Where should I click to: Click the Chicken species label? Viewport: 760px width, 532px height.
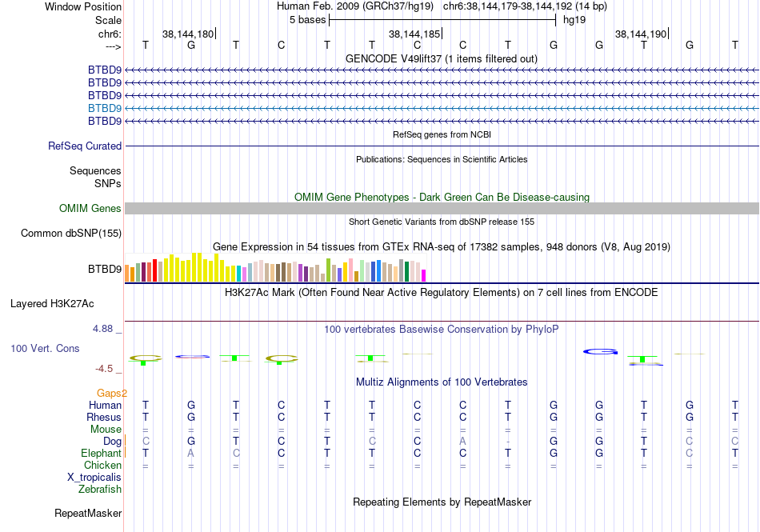[x=102, y=465]
